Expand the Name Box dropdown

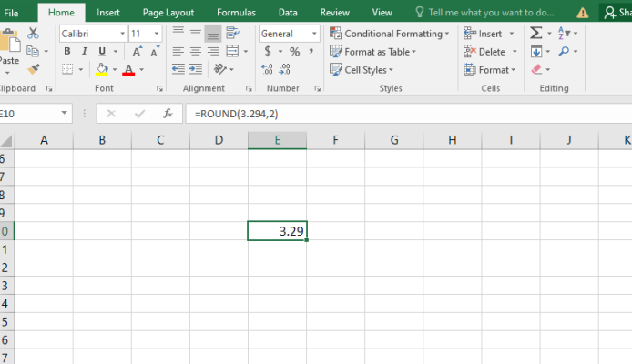64,113
